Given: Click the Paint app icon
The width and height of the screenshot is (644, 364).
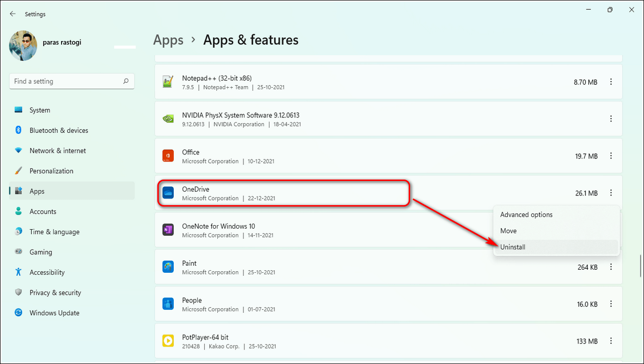Looking at the screenshot, I should tap(168, 267).
